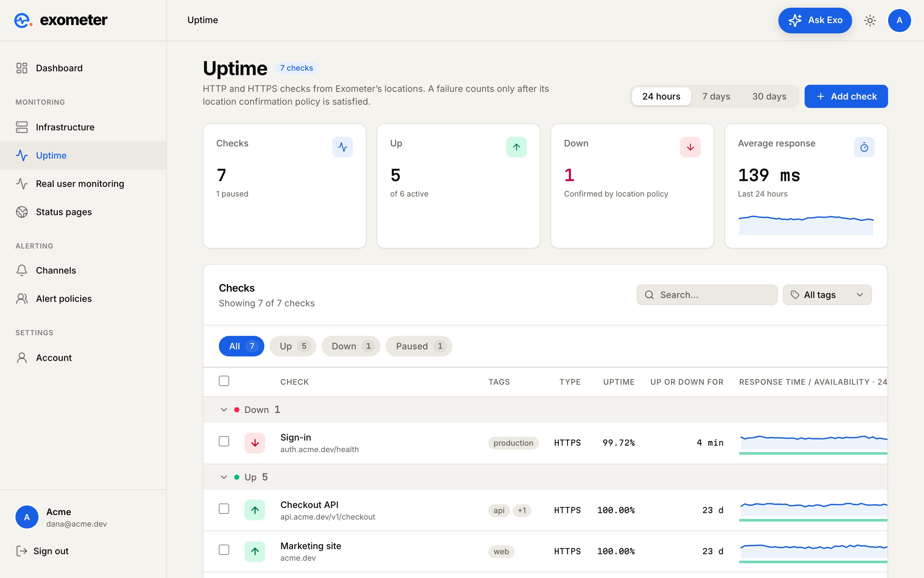
Task: Click the red down arrow in Down card
Action: point(690,147)
